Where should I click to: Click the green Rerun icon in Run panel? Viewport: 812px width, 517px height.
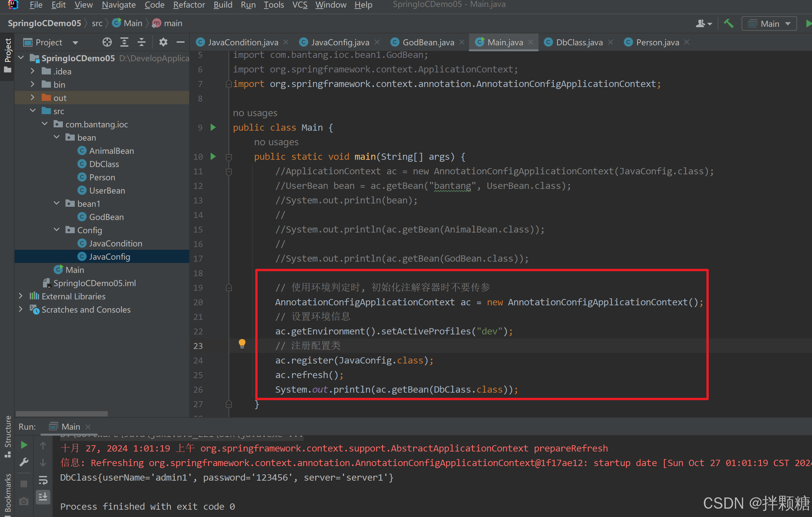click(x=24, y=445)
